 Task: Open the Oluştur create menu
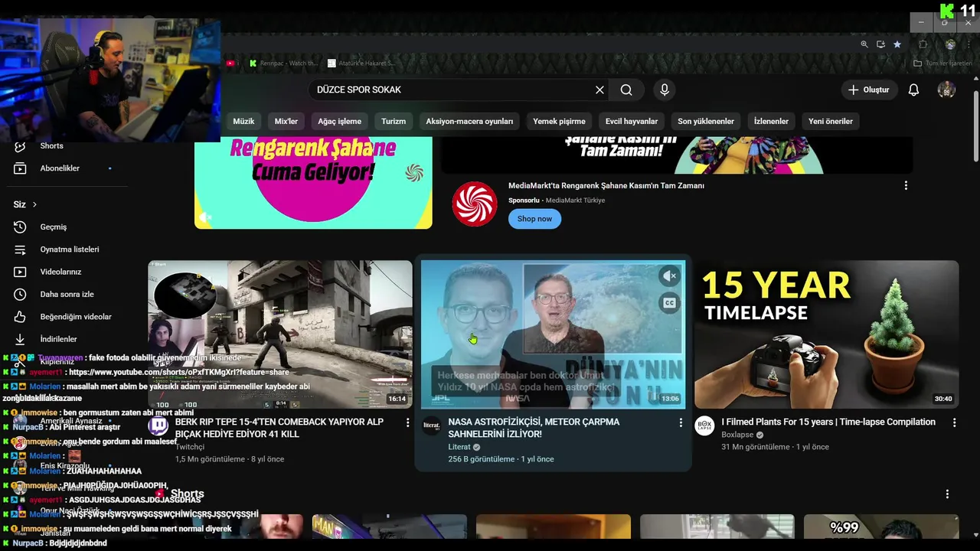point(869,90)
